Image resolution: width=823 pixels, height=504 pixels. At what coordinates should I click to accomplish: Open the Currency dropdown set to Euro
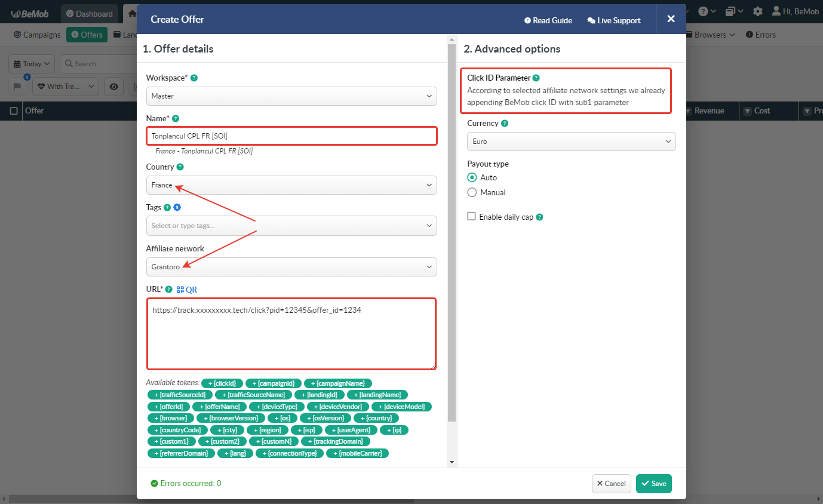point(570,142)
